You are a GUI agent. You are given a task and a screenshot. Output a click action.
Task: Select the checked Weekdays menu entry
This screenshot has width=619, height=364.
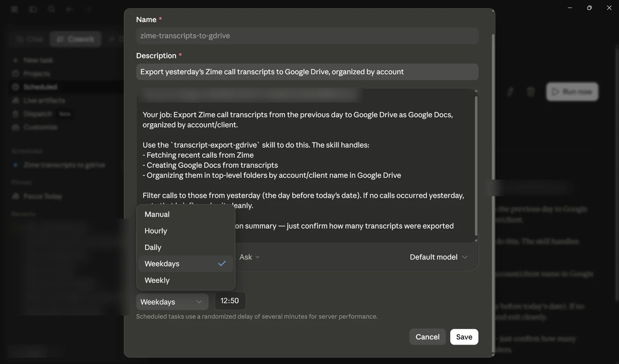tap(186, 264)
